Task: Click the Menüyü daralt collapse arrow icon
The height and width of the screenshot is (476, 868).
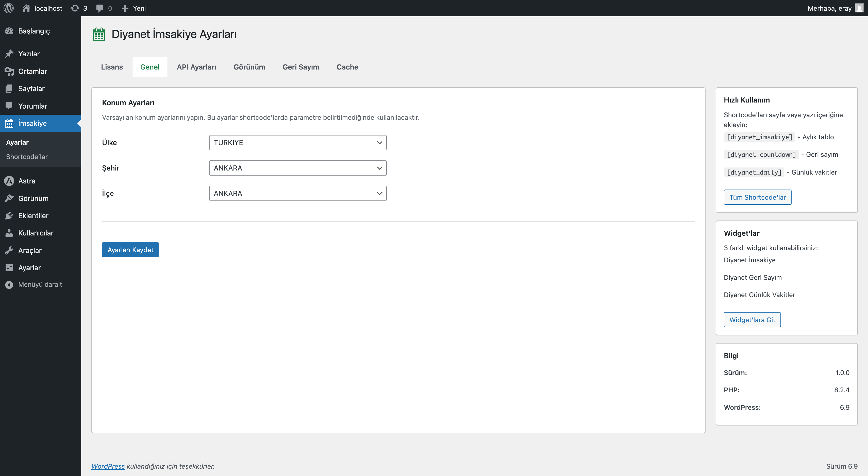Action: 9,285
